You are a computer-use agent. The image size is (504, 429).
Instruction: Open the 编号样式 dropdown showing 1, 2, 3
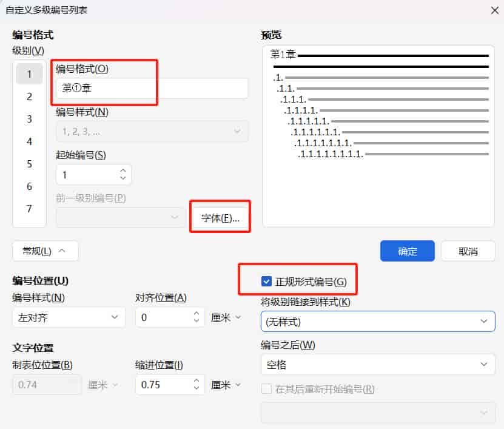152,131
